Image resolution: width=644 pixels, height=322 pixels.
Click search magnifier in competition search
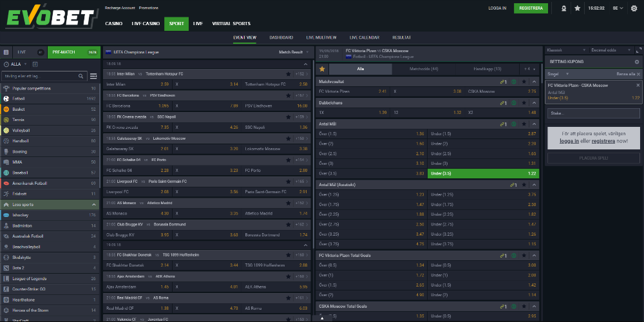pos(81,76)
